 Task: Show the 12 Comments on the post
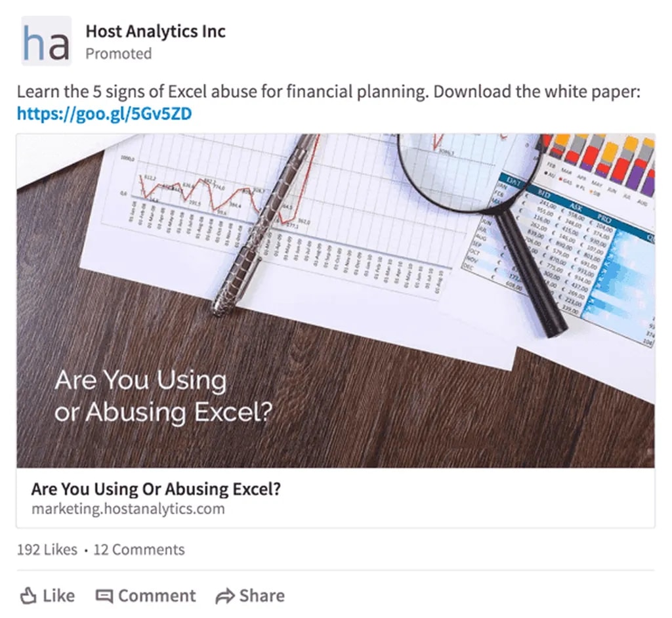pos(139,550)
